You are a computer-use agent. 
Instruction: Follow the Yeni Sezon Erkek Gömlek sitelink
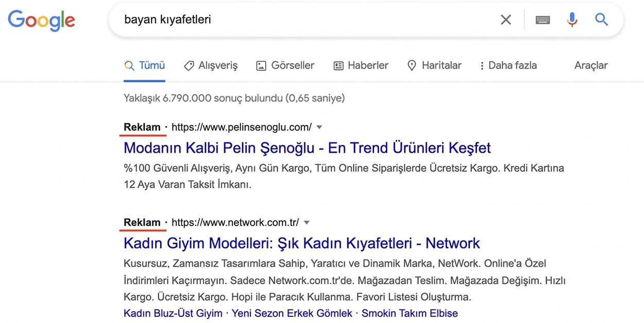pyautogui.click(x=292, y=313)
